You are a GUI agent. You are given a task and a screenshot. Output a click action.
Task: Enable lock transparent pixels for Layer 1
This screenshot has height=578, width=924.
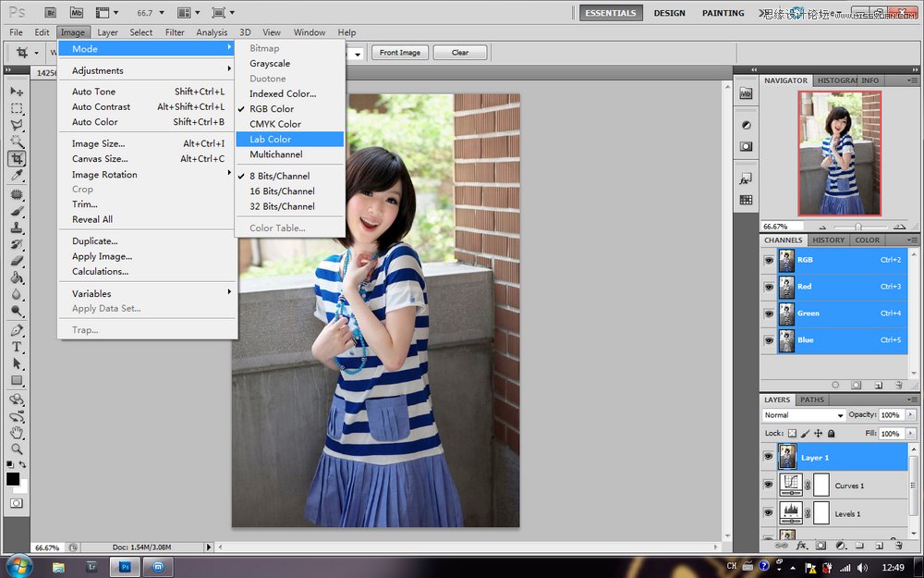[794, 433]
